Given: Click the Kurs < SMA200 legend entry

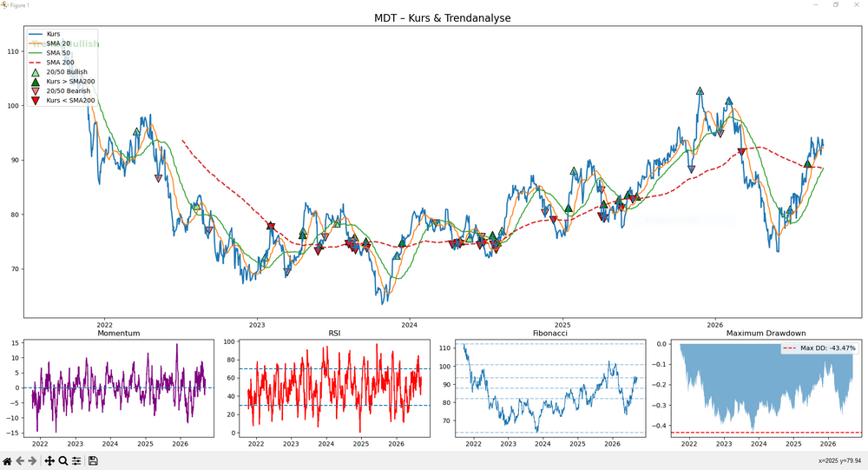Looking at the screenshot, I should click(70, 100).
